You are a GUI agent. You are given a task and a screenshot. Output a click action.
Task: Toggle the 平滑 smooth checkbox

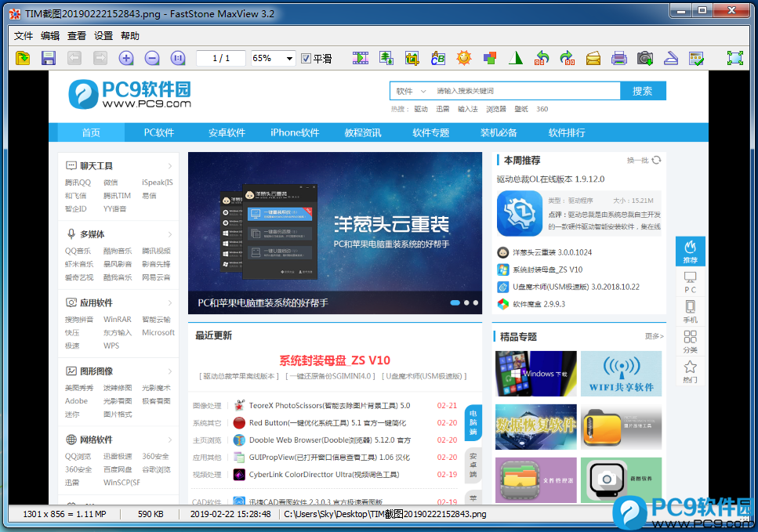(x=306, y=59)
